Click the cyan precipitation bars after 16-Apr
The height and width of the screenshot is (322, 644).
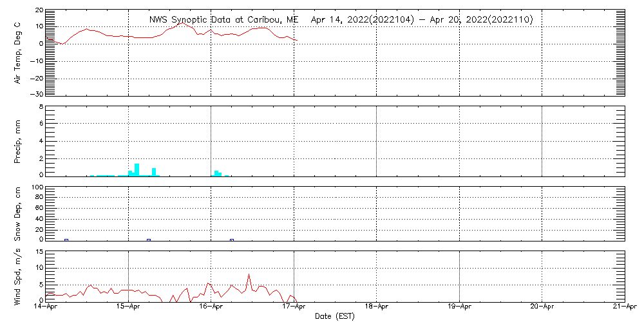218,173
